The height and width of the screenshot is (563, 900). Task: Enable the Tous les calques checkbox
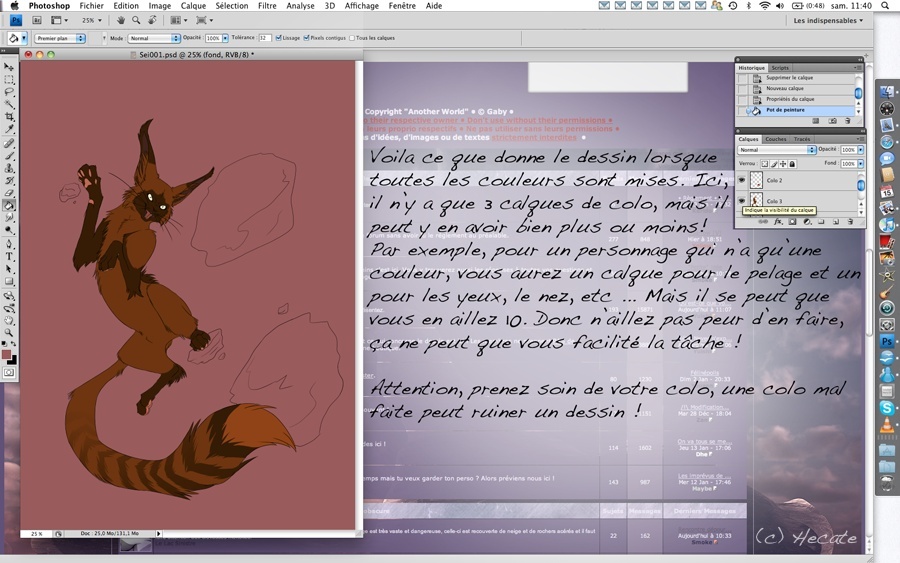point(352,38)
